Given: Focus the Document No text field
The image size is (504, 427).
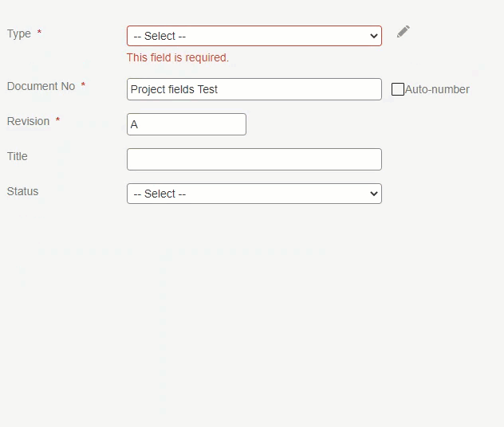Looking at the screenshot, I should [x=254, y=89].
